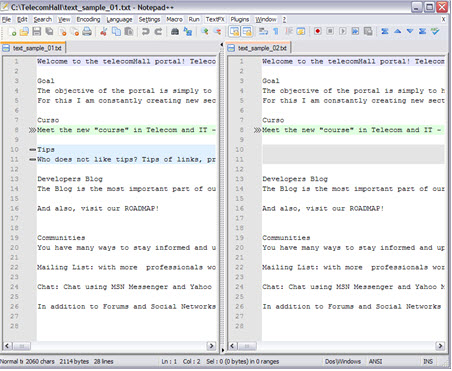
Task: Paste with the clipboard icon
Action: 129,32
